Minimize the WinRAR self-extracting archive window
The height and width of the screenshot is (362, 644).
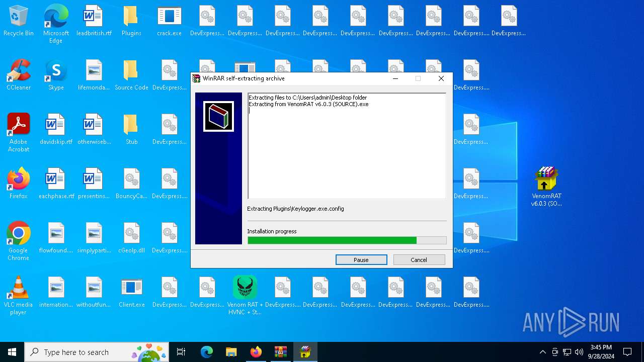click(x=395, y=78)
